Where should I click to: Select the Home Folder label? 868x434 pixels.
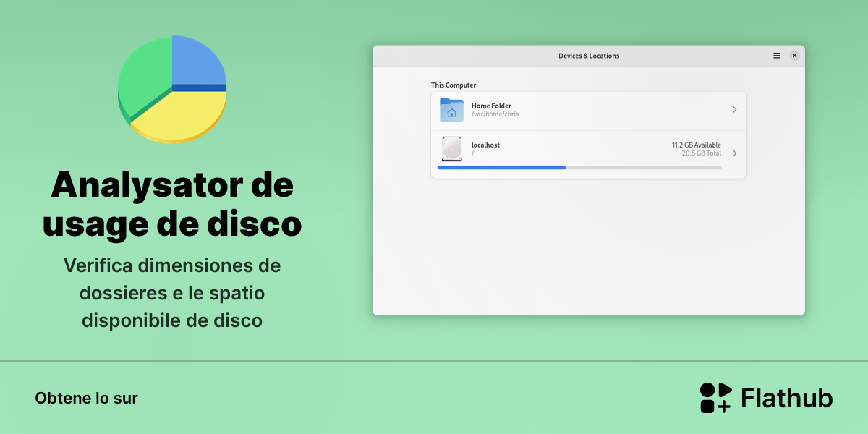click(491, 106)
